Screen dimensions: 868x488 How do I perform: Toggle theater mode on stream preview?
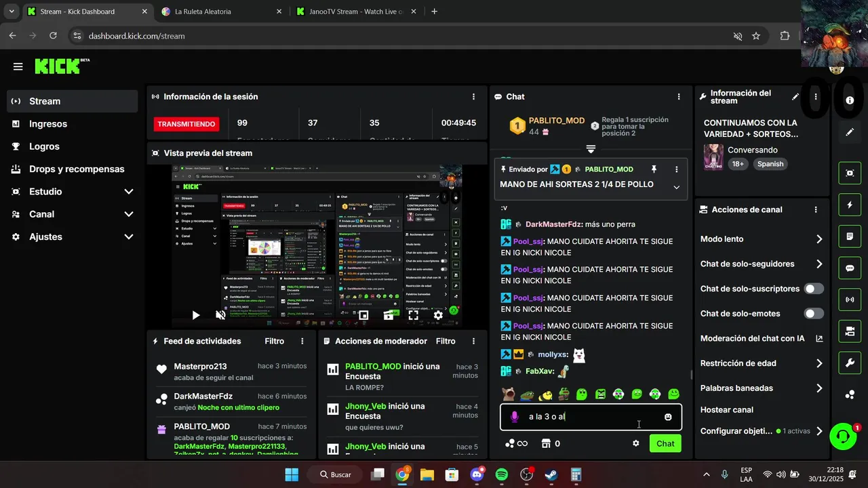pyautogui.click(x=389, y=315)
